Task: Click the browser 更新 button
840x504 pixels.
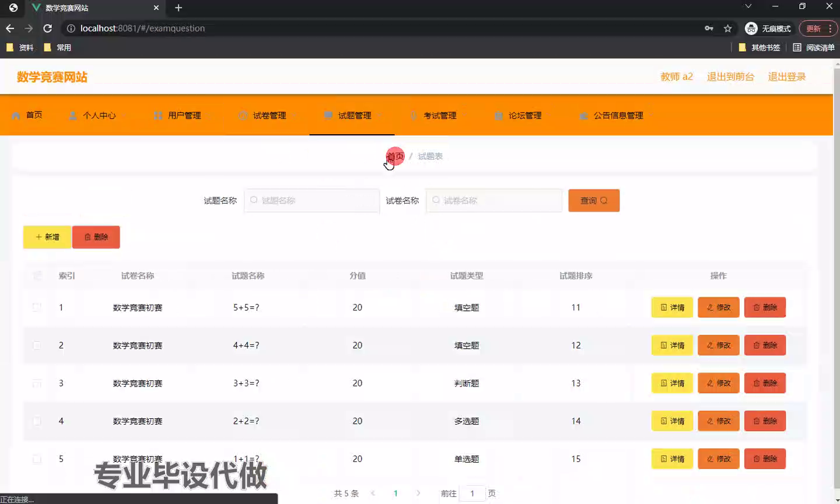Action: click(x=818, y=28)
